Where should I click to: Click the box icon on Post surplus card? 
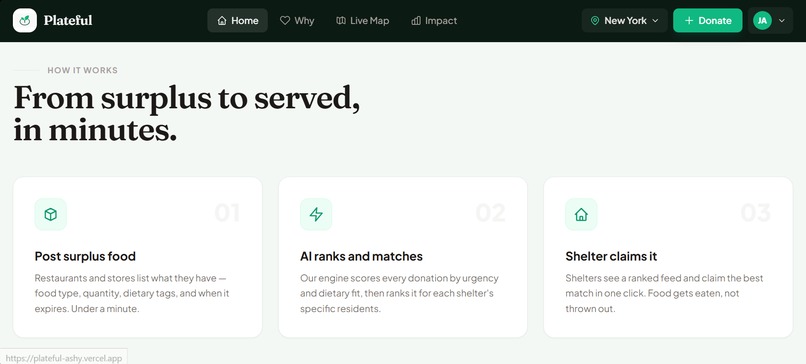click(x=50, y=214)
